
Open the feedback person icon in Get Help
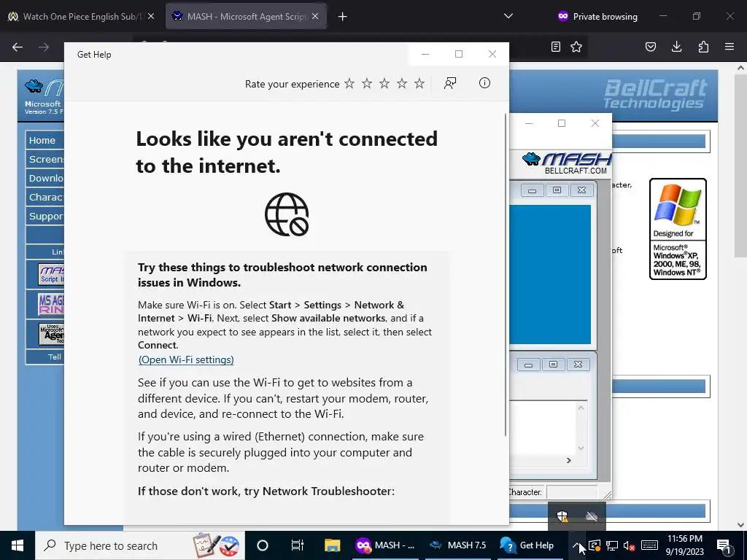pos(449,83)
